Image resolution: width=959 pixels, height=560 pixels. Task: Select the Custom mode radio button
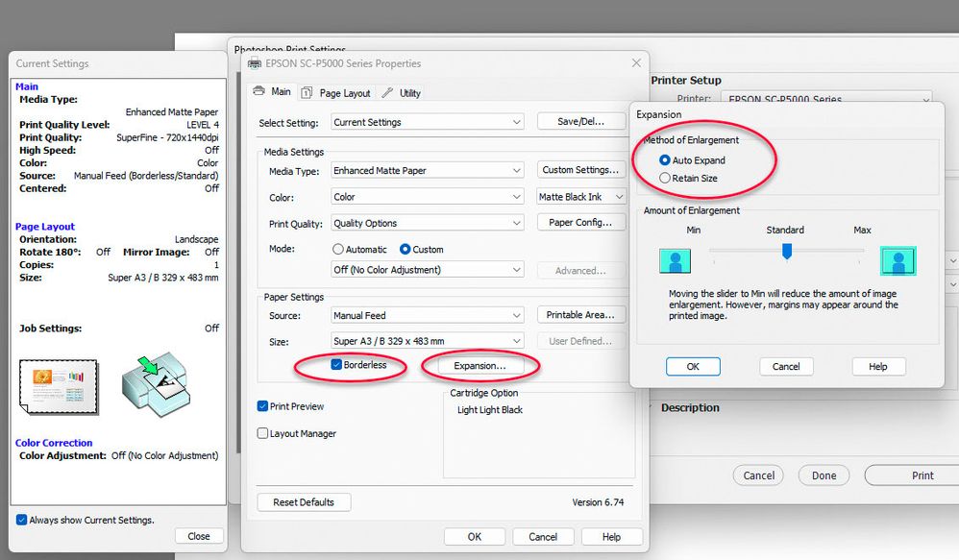405,250
